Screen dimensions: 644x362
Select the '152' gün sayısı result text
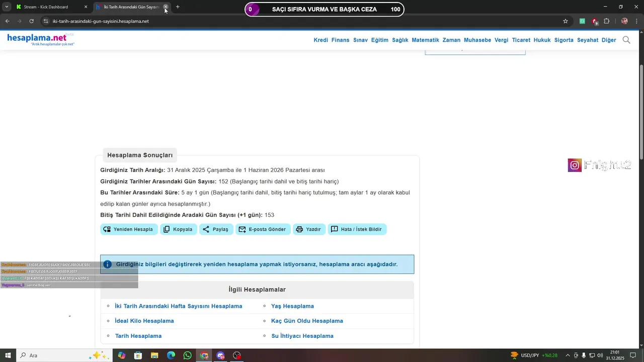click(x=223, y=182)
